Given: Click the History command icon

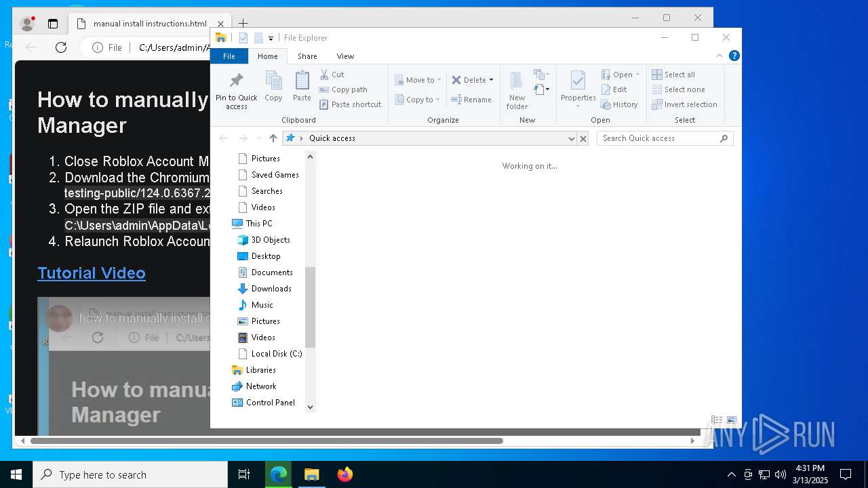Looking at the screenshot, I should pos(606,104).
